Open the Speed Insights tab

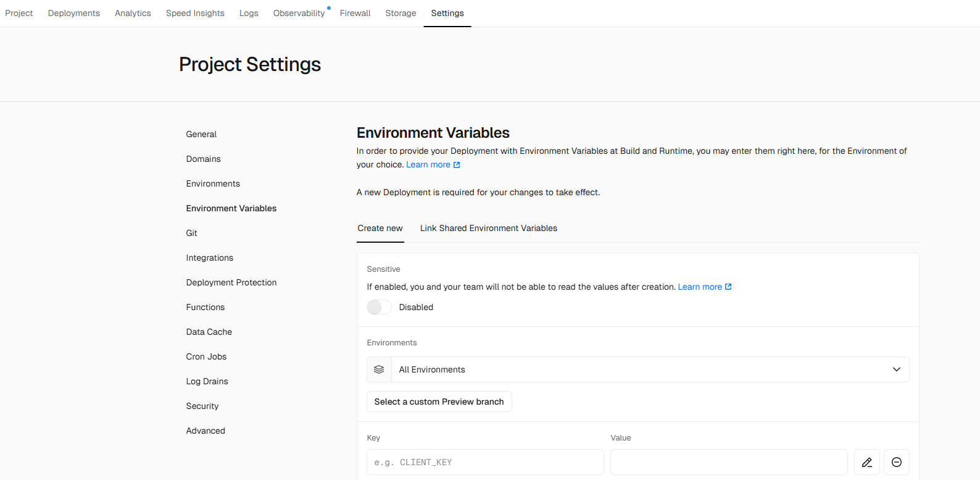point(195,13)
